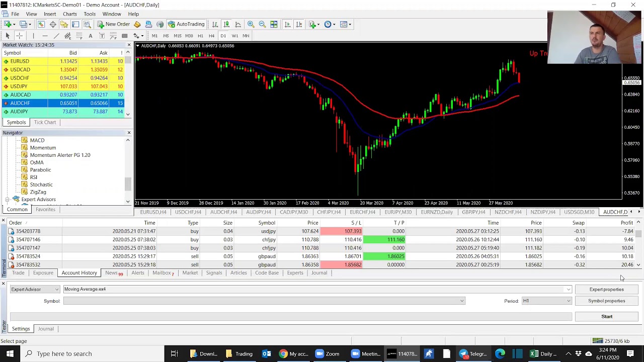Image resolution: width=644 pixels, height=362 pixels.
Task: Select the USDJPY row in Market Watch
Action: click(63, 86)
